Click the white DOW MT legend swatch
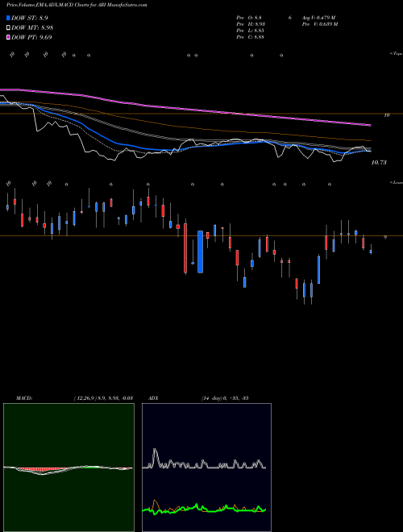Screen dimensions: 403x532 tap(9, 27)
